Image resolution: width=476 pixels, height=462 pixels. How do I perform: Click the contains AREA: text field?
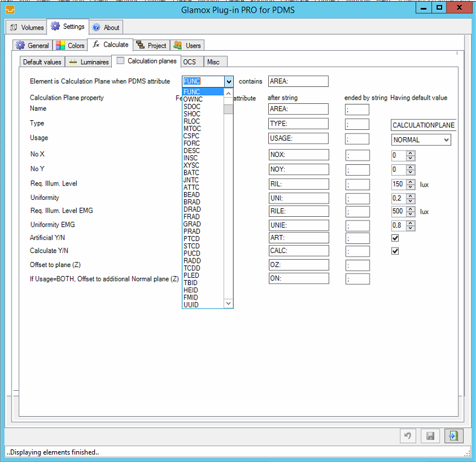[298, 82]
